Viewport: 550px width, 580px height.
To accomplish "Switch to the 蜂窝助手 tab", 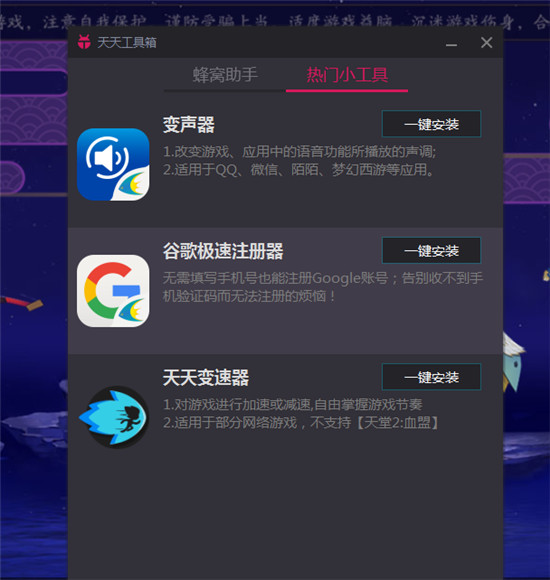I will point(225,75).
